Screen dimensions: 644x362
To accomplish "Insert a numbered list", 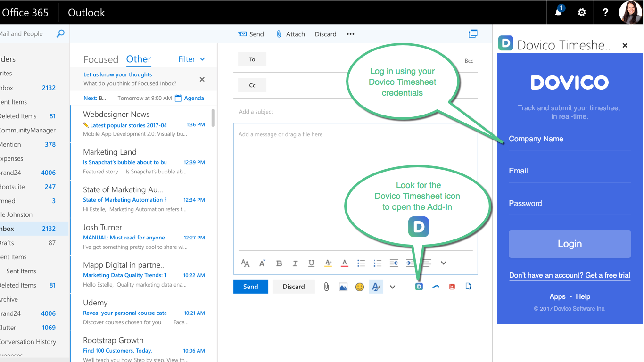I will pos(377,263).
